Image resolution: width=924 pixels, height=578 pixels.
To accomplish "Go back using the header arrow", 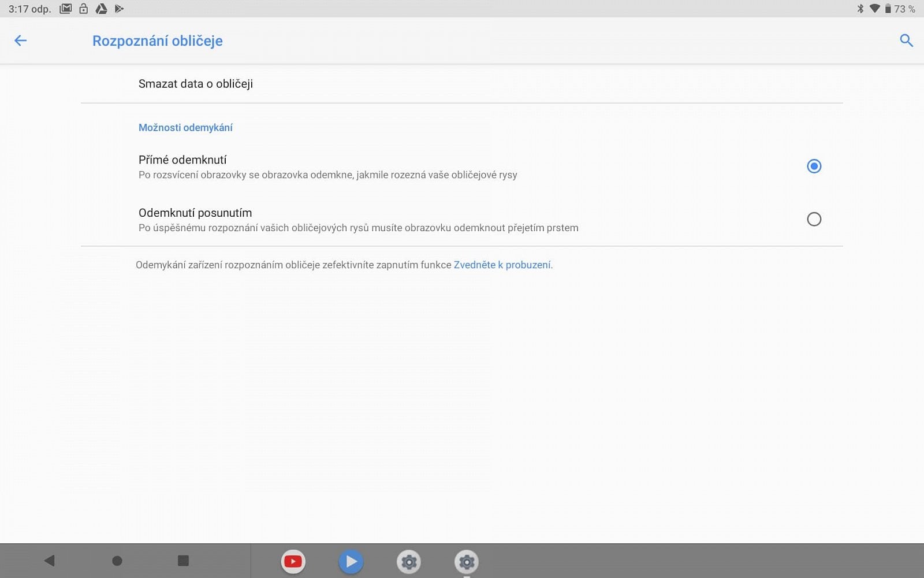I will (20, 40).
